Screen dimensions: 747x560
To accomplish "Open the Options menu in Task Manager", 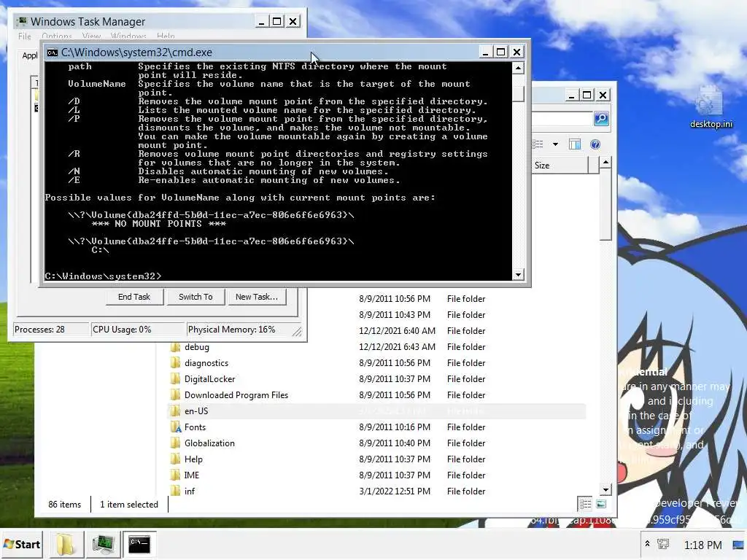I will (57, 36).
